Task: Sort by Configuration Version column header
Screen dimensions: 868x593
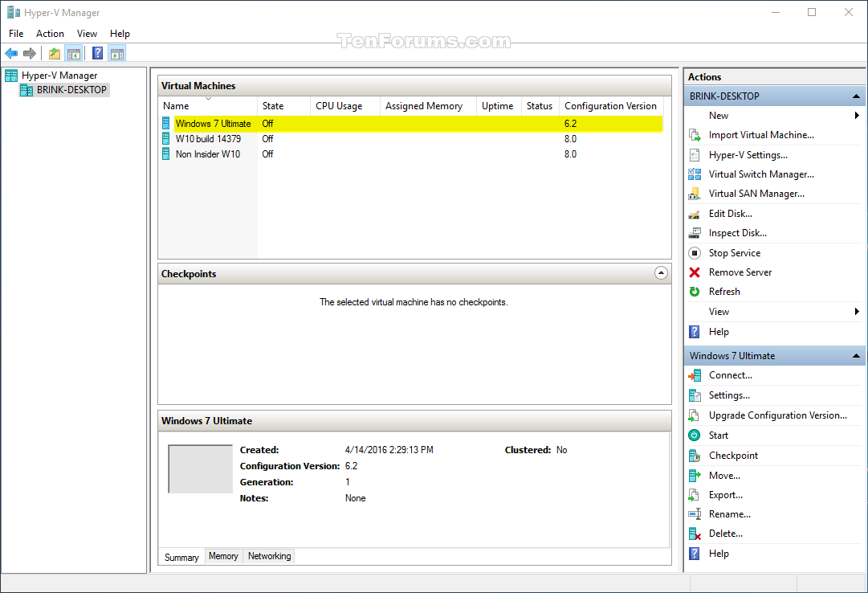Action: [610, 106]
